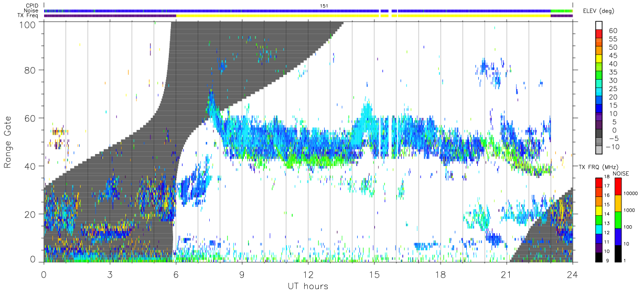Click the "9" tick on UT hours axis

coord(242,273)
